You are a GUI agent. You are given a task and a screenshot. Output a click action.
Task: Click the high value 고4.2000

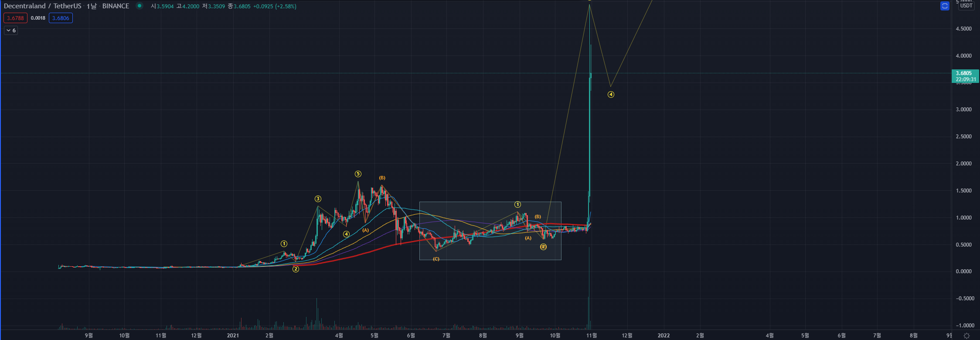[x=188, y=7]
